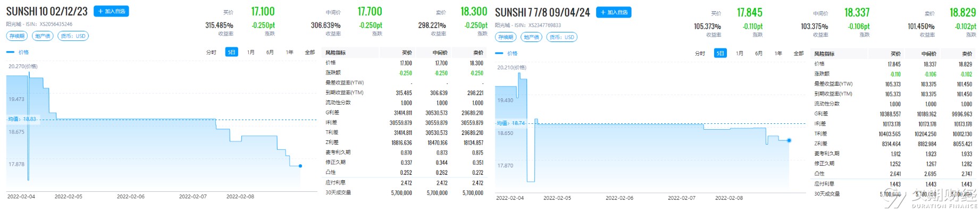Click the 地产债 tag under SUNSHI 10
The image size is (980, 211).
[43, 36]
